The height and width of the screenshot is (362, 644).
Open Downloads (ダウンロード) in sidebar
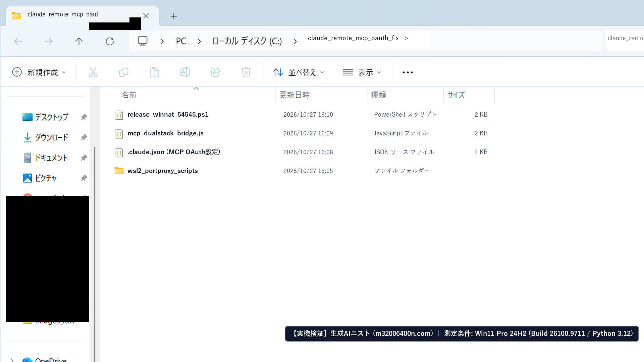tap(45, 137)
